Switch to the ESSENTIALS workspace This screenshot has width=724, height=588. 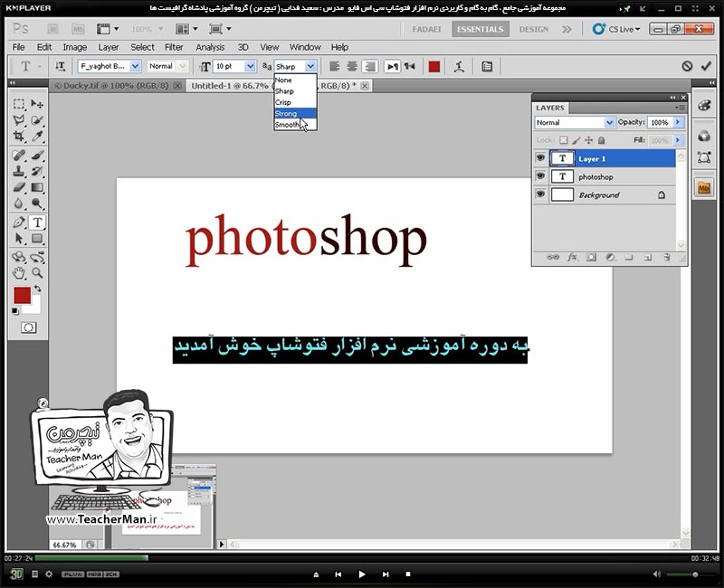[481, 29]
